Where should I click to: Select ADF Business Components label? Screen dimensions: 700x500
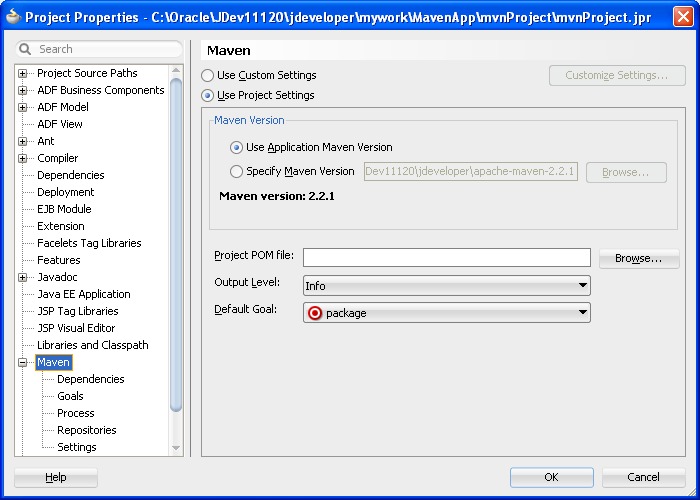click(x=101, y=90)
